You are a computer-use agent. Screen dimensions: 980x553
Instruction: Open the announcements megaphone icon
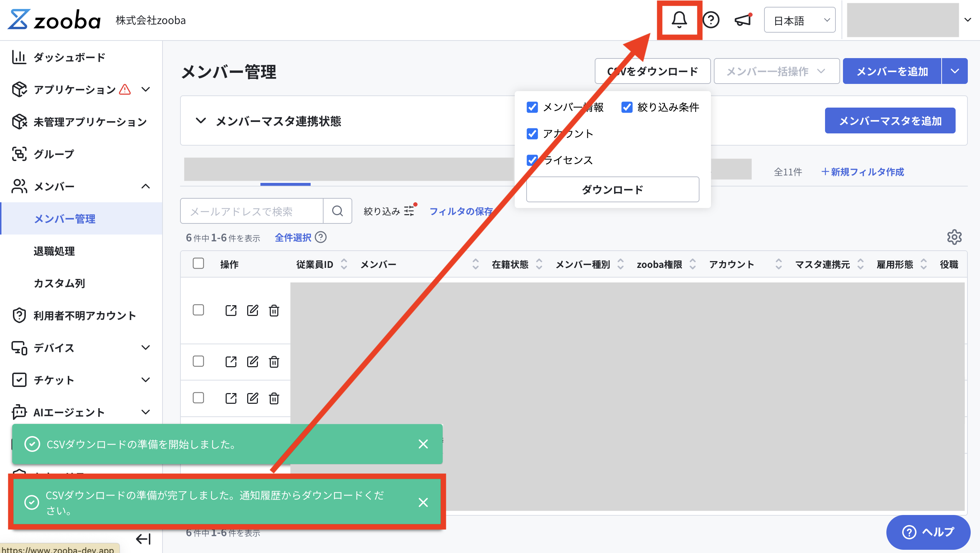coord(743,20)
